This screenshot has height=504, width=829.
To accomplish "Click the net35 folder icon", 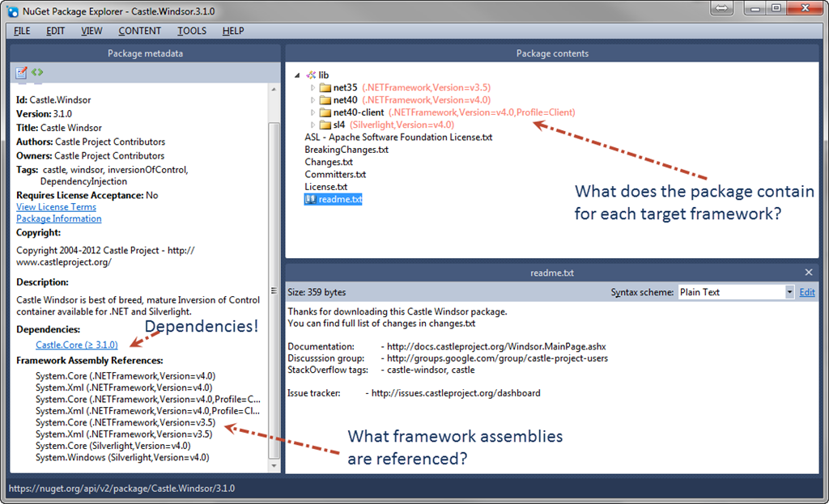I will pyautogui.click(x=325, y=87).
